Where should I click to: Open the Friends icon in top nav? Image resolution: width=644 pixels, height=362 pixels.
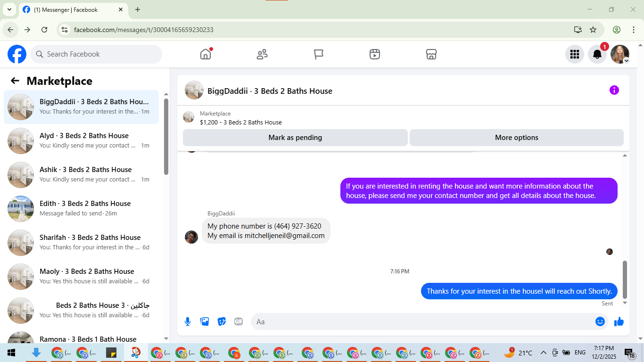(262, 54)
